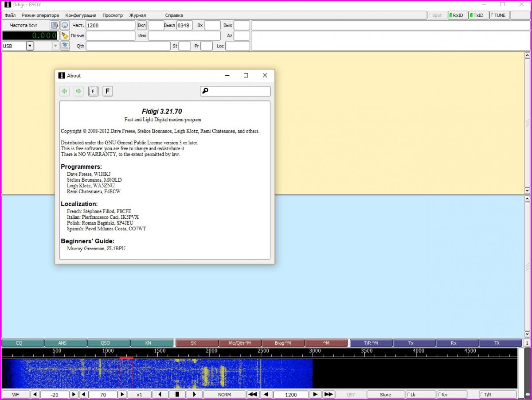Click the QRZ globe lookup icon
The image size is (532, 400).
tap(65, 25)
